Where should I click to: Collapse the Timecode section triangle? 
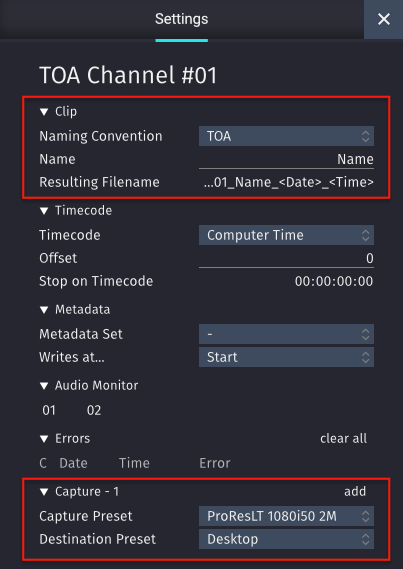(x=44, y=211)
